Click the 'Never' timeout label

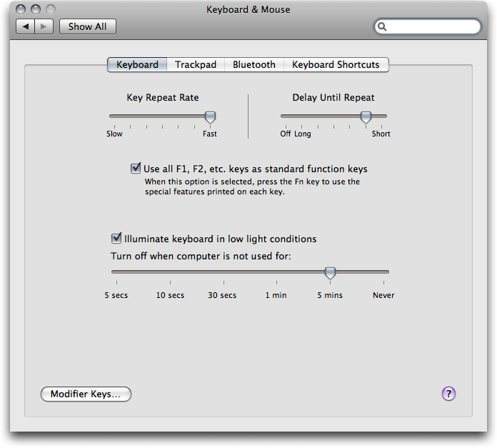coord(383,295)
